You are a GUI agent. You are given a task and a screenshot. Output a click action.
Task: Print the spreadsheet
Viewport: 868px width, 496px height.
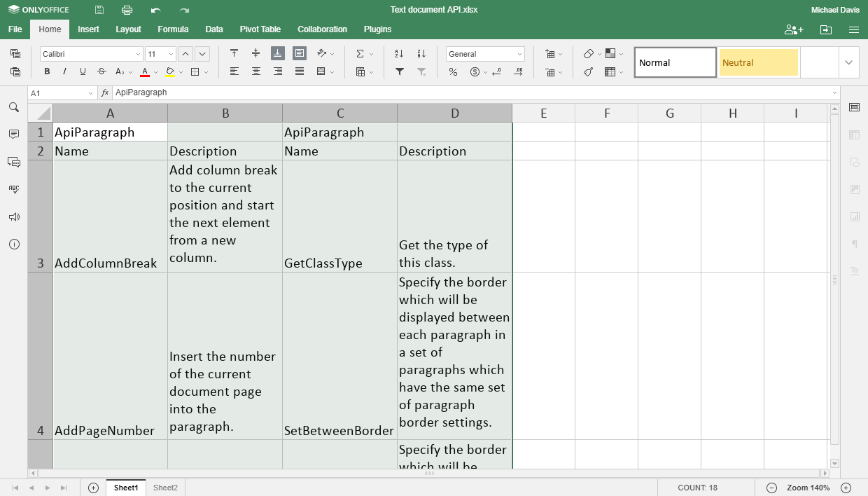(126, 9)
